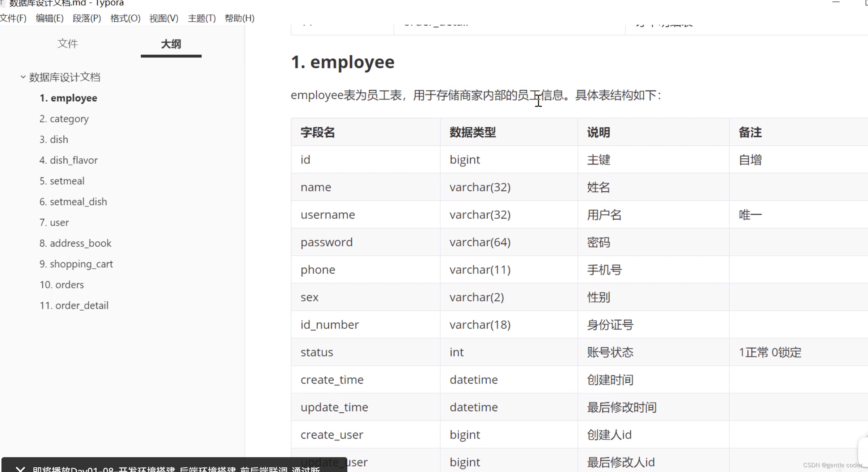Image resolution: width=868 pixels, height=472 pixels.
Task: Jump to 11. order_detail section
Action: (74, 306)
